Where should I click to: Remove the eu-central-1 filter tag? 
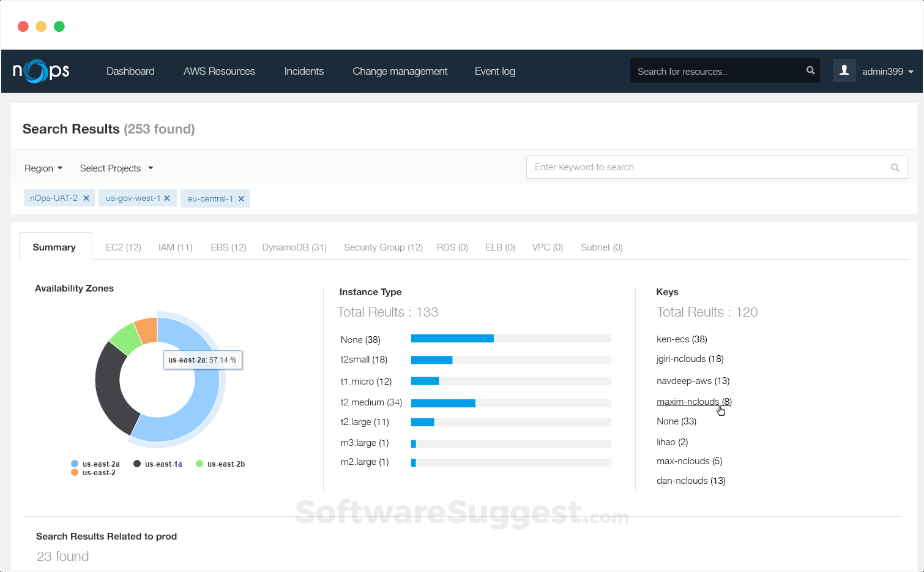pos(241,198)
